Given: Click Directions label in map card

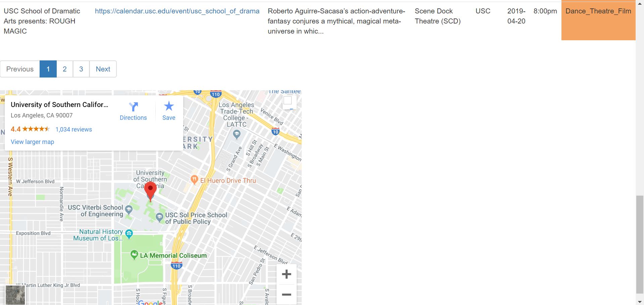Looking at the screenshot, I should (133, 118).
